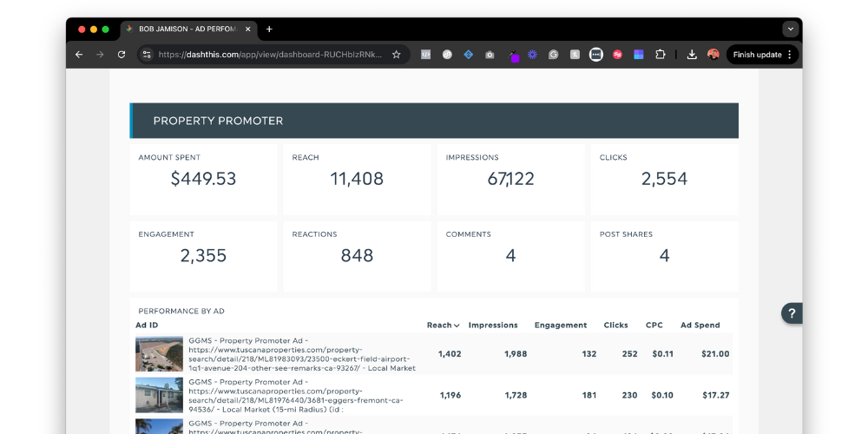Image resolution: width=868 pixels, height=434 pixels.
Task: Click the Ad Spend column header
Action: tap(700, 325)
